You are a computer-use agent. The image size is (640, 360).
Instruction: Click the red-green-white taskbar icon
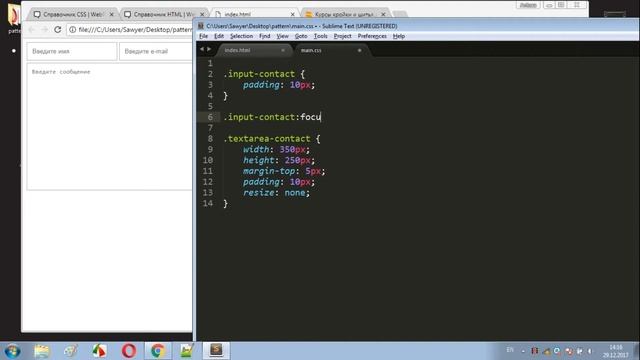point(99,351)
